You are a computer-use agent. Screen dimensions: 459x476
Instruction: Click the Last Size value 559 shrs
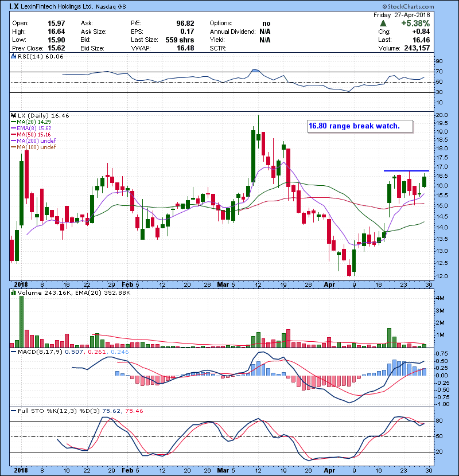coord(180,40)
